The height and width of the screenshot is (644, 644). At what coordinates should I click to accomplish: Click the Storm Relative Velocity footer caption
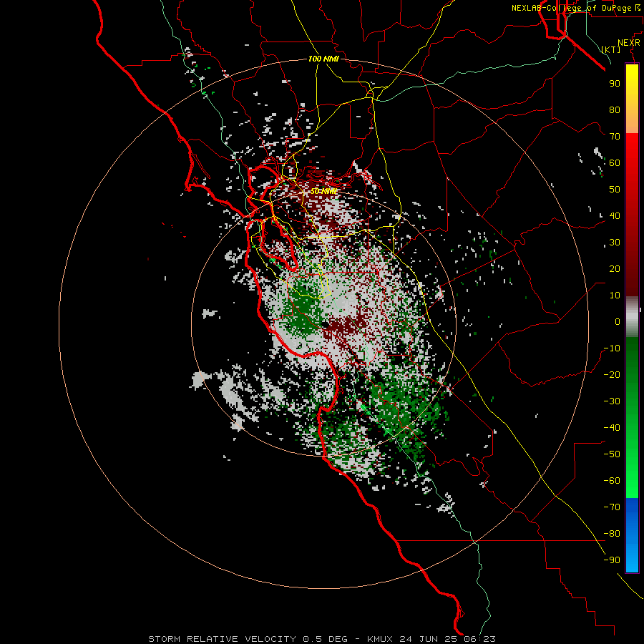(x=322, y=639)
